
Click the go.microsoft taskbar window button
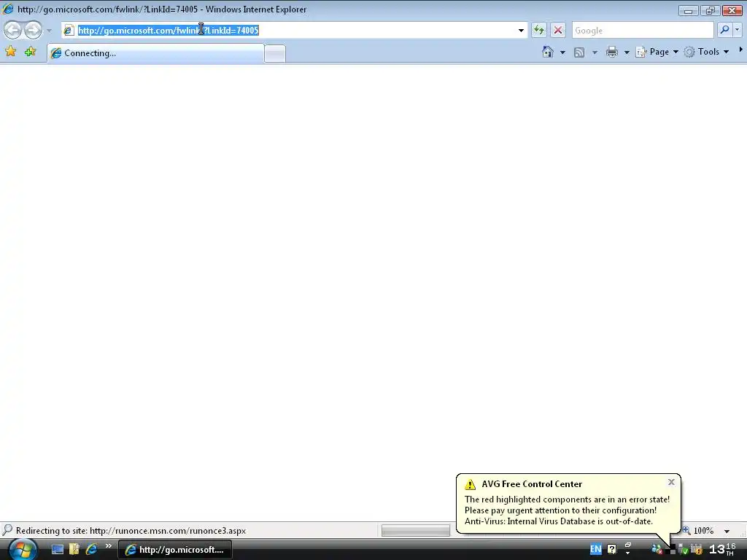[x=175, y=550]
